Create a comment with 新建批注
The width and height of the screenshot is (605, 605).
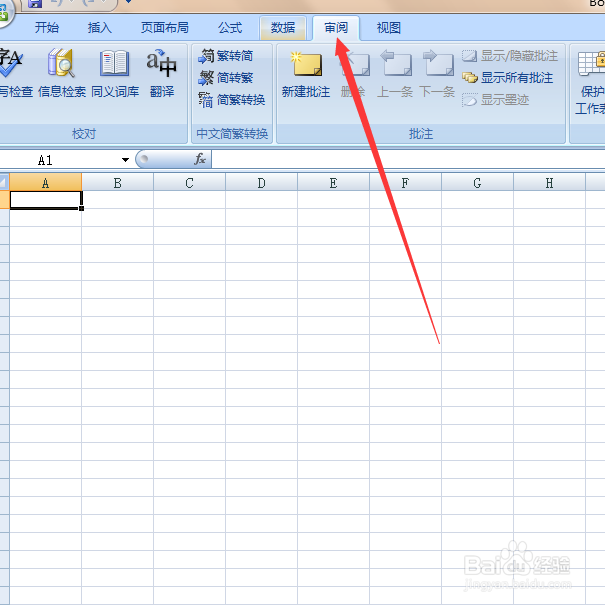(x=306, y=74)
